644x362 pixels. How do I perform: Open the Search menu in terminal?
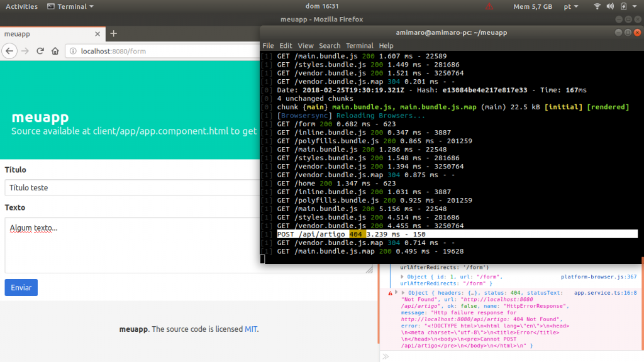click(x=329, y=45)
